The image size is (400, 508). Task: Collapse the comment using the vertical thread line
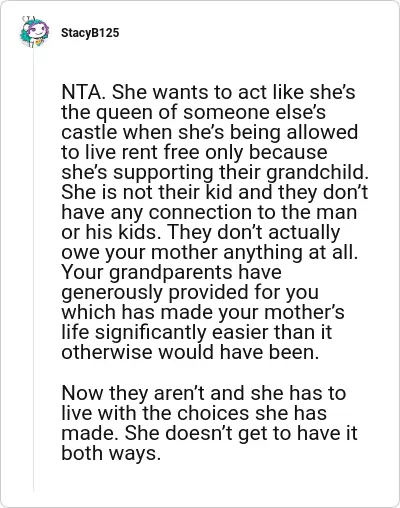coord(34,270)
